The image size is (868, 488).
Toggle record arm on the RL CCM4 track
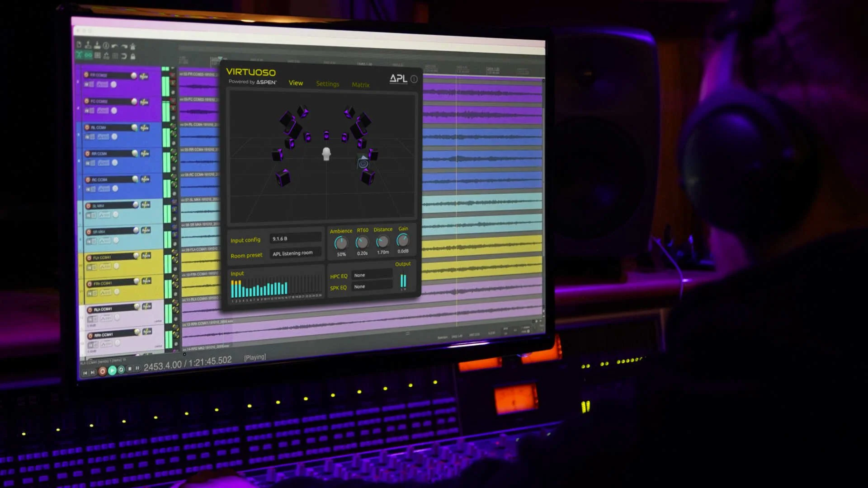87,127
